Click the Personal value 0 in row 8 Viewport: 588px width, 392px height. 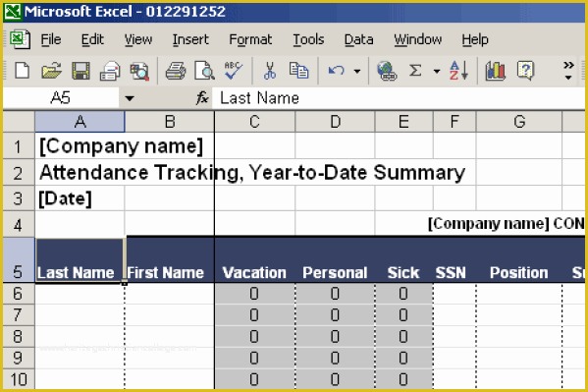tap(335, 336)
